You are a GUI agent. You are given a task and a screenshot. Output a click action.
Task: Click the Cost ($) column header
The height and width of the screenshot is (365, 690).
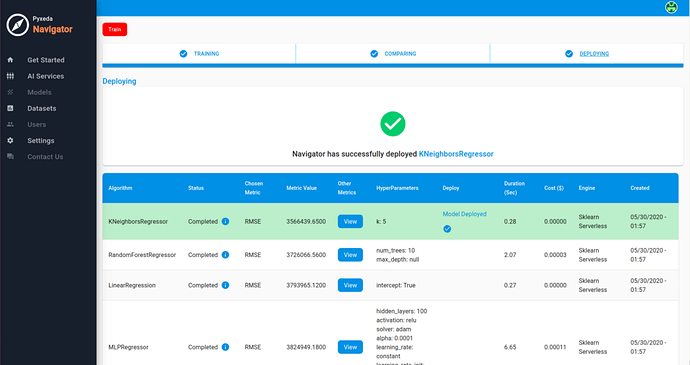coord(554,188)
